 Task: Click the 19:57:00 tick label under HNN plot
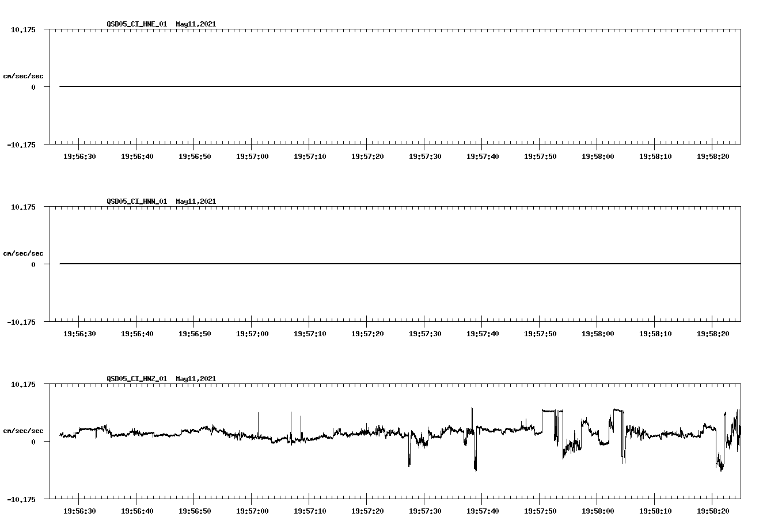tap(252, 333)
